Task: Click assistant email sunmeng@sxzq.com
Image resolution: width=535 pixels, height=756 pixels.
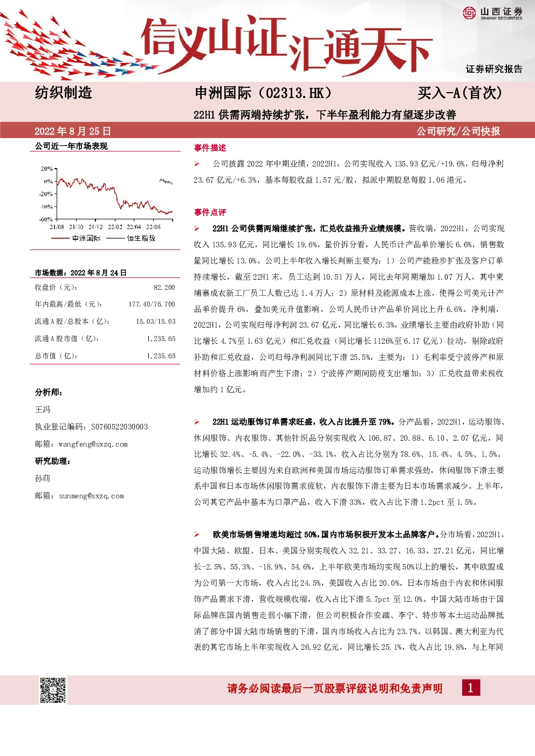Action: coord(91,496)
